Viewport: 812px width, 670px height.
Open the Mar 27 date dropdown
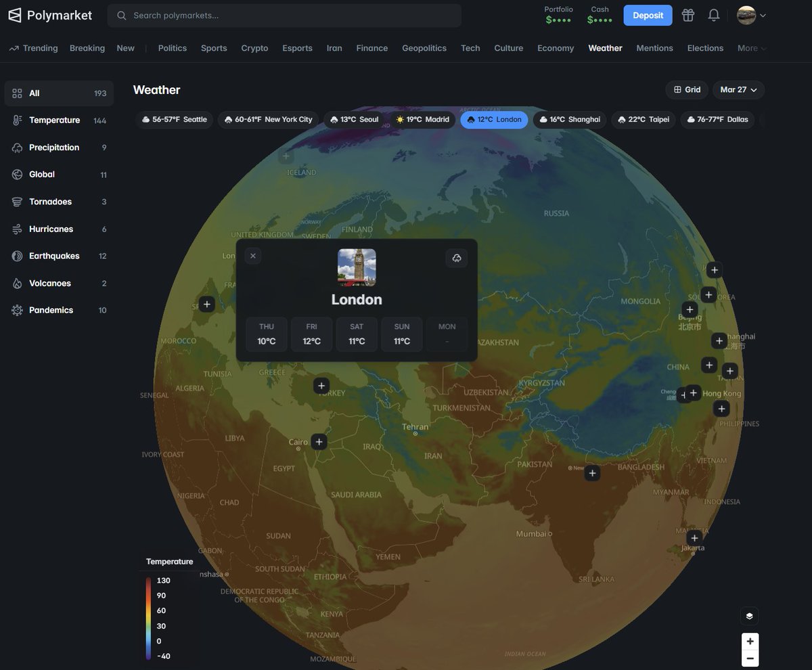738,89
